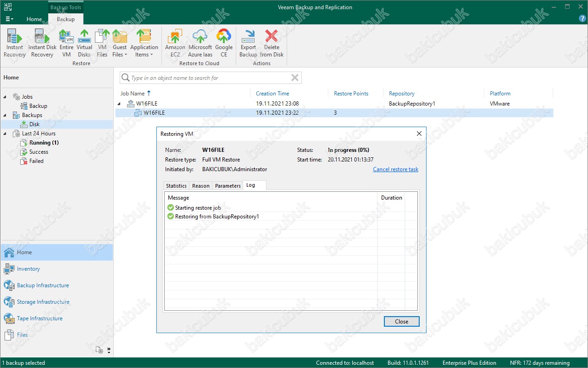
Task: Select Disk under Backups
Action: coord(34,124)
